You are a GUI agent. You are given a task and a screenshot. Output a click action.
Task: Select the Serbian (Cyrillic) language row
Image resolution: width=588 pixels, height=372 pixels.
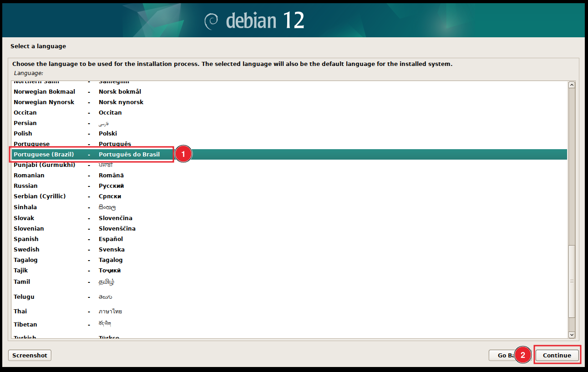[289, 196]
